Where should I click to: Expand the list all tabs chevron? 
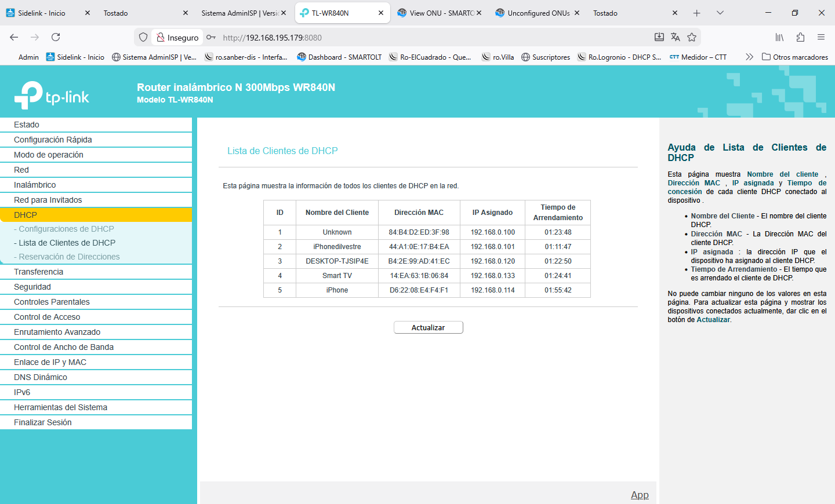(x=720, y=13)
